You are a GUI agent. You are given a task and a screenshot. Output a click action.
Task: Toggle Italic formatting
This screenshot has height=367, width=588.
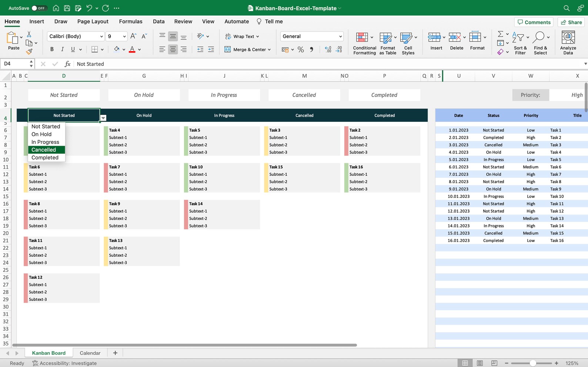click(62, 49)
